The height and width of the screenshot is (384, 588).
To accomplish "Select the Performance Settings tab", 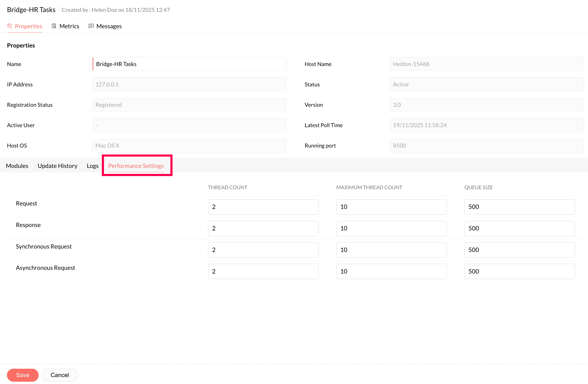I will point(136,166).
